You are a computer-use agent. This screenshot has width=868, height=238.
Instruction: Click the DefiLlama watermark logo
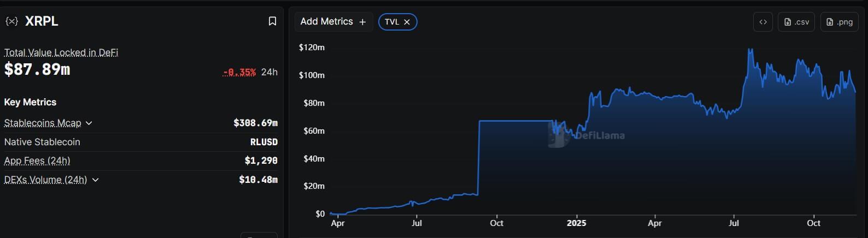(557, 135)
